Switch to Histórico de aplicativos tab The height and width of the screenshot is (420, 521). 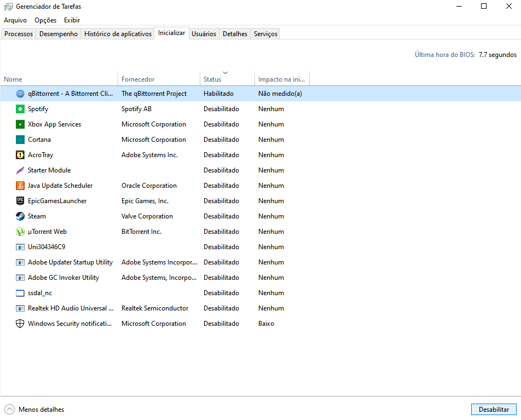point(118,34)
